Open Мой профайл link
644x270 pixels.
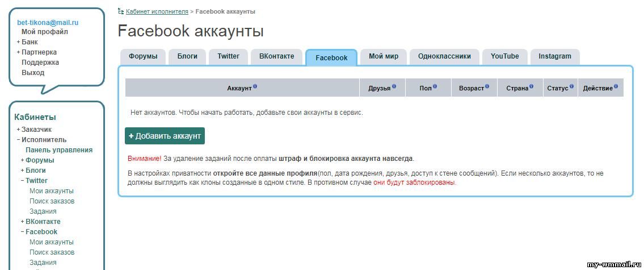(45, 32)
